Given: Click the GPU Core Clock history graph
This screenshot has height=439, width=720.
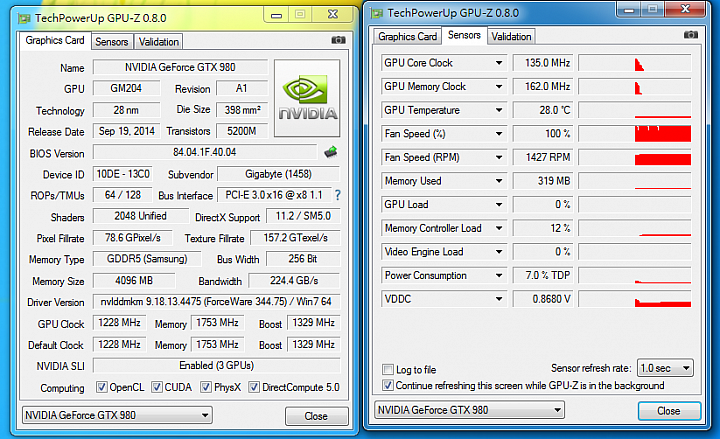Looking at the screenshot, I should point(635,63).
